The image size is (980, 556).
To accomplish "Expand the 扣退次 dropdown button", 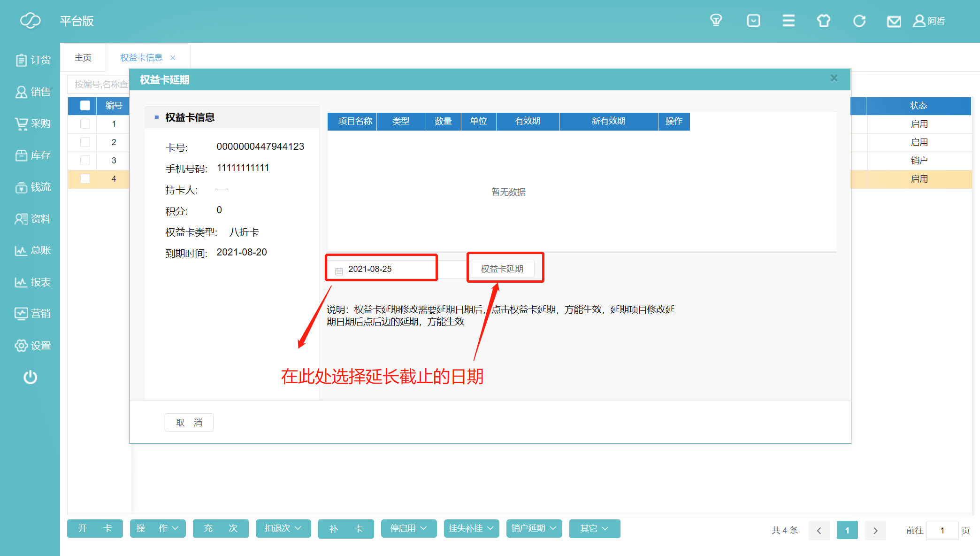I will tap(283, 529).
